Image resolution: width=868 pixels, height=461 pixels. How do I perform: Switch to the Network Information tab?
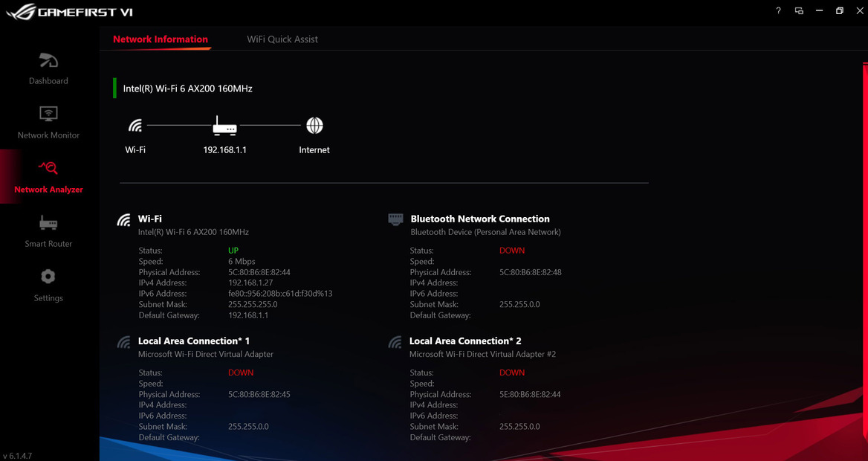click(x=161, y=39)
